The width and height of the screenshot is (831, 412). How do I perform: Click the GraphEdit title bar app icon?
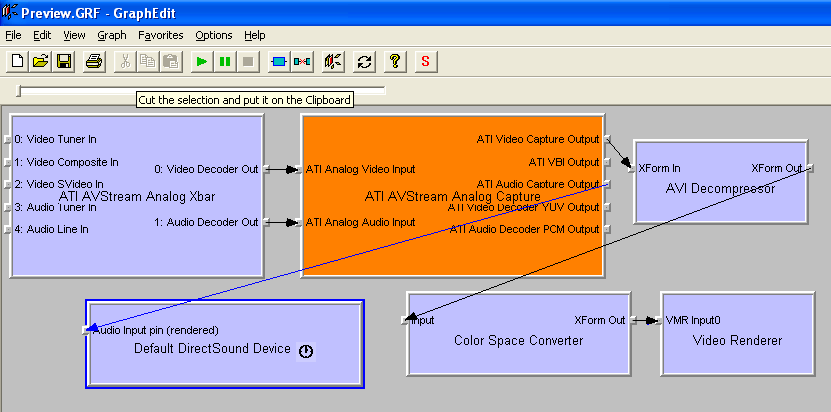click(x=10, y=12)
